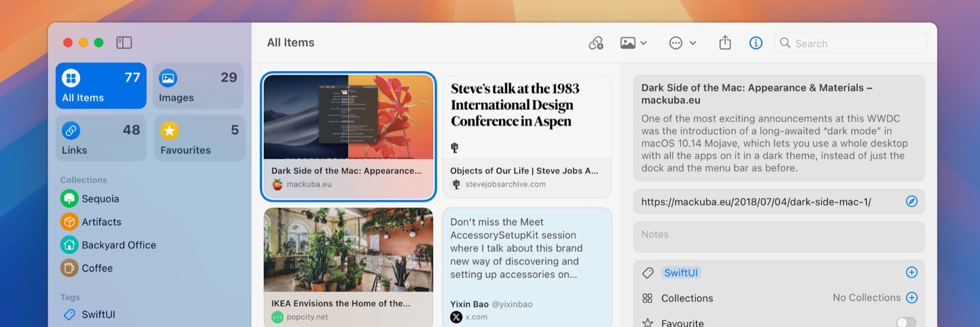Click the X logo icon beside x.com
The height and width of the screenshot is (327, 980).
coord(456,317)
